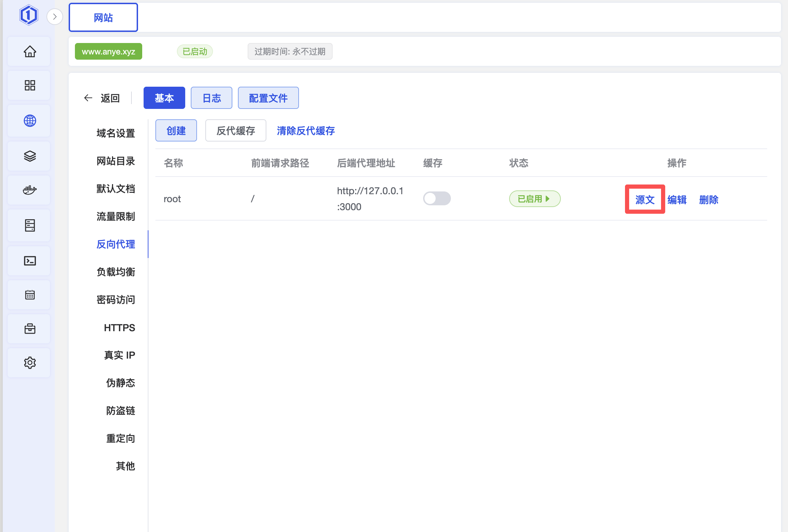The height and width of the screenshot is (532, 788).
Task: Open the toolbox icon in sidebar
Action: pyautogui.click(x=30, y=329)
